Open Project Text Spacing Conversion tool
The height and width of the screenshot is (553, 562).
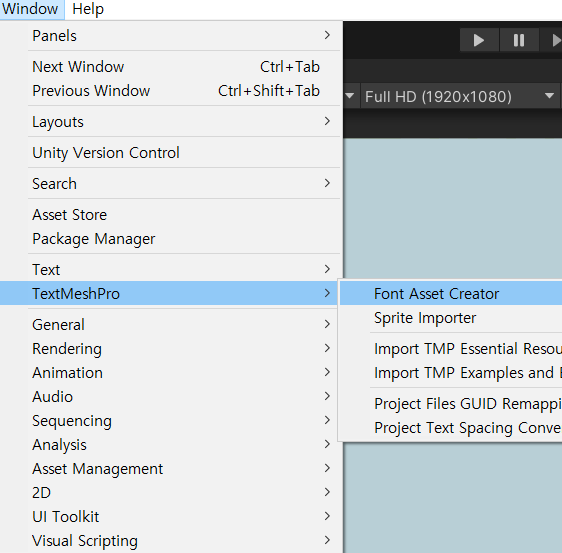pos(451,428)
